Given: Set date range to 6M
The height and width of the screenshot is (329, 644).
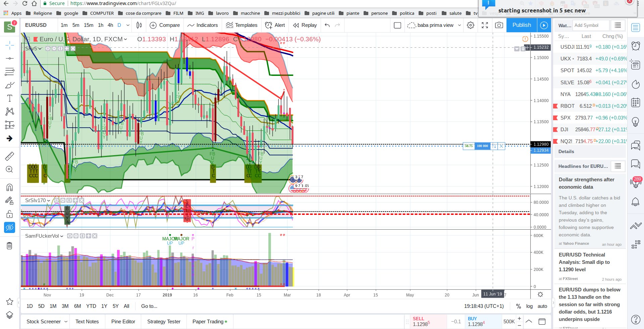Looking at the screenshot, I should [x=77, y=306].
